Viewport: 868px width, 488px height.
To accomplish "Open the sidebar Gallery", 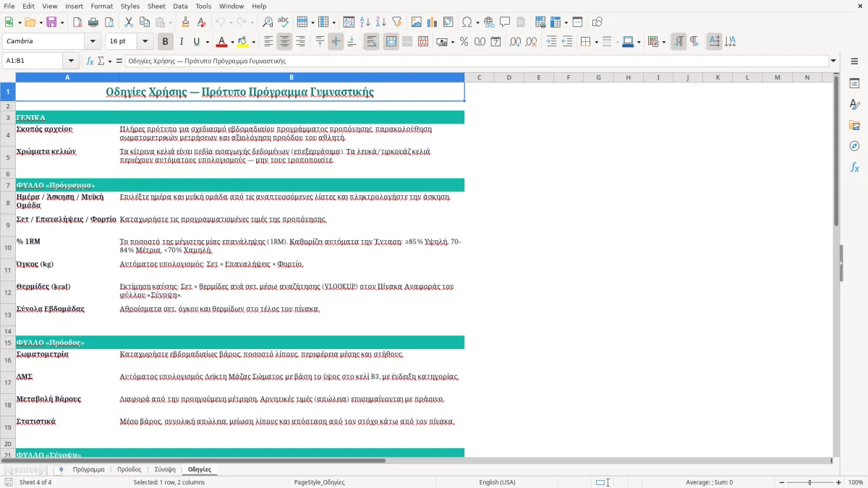I will tap(854, 125).
